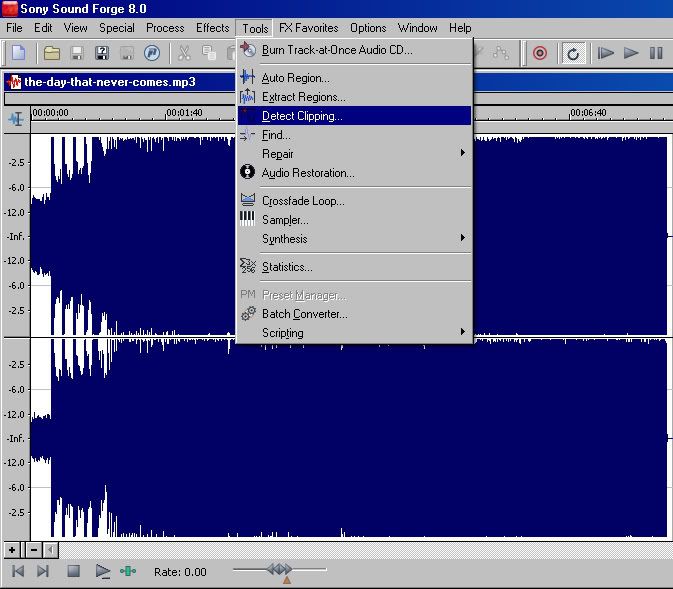Click the scroll left arrow button
Image resolution: width=673 pixels, height=589 pixels.
pos(51,550)
